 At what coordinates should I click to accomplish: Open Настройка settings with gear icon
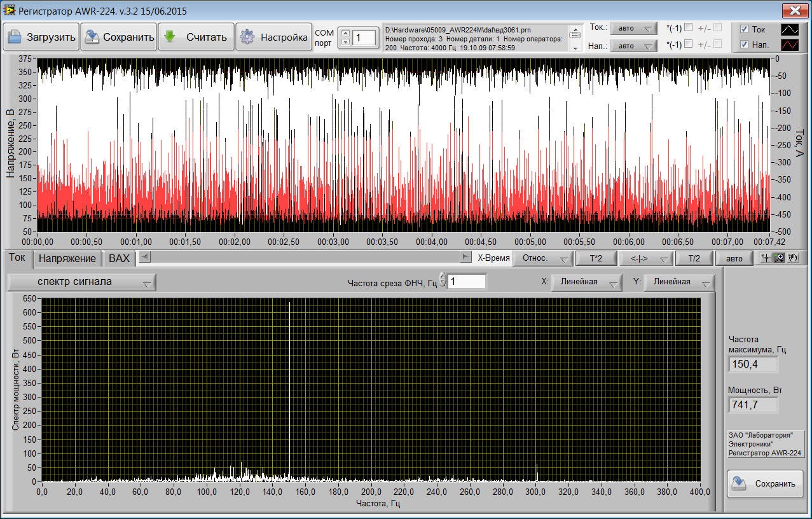273,37
